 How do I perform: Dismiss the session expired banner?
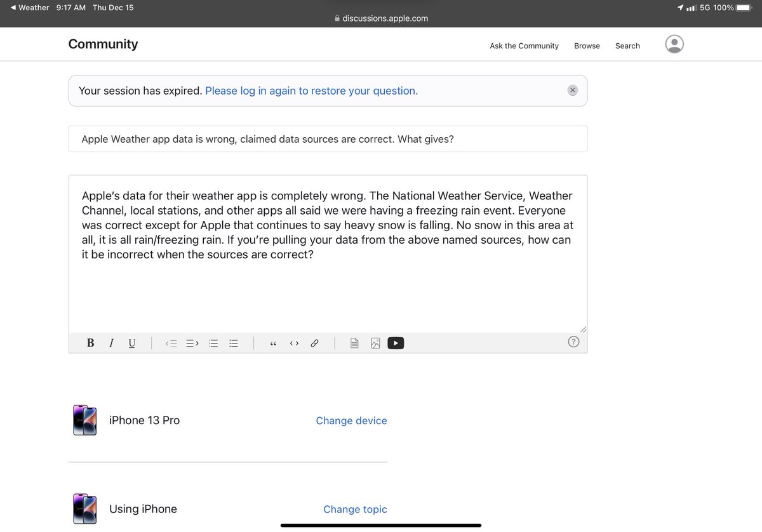point(572,90)
